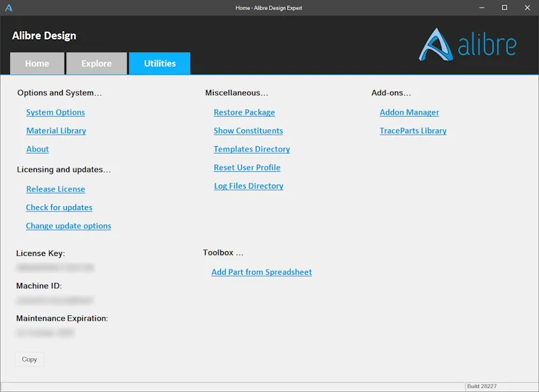The width and height of the screenshot is (539, 392).
Task: Click the 'Licensing and updates...' heading
Action: (64, 170)
